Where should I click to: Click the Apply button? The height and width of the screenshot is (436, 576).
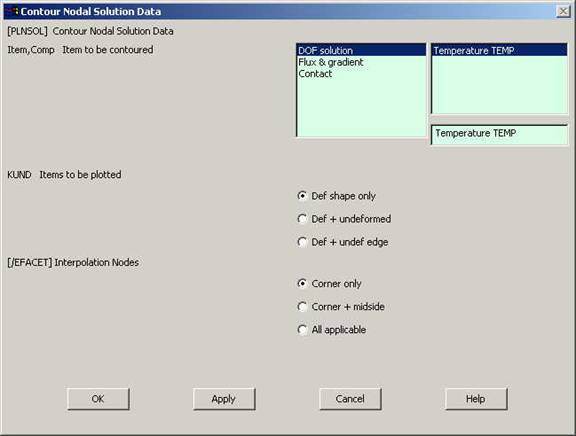click(x=224, y=399)
